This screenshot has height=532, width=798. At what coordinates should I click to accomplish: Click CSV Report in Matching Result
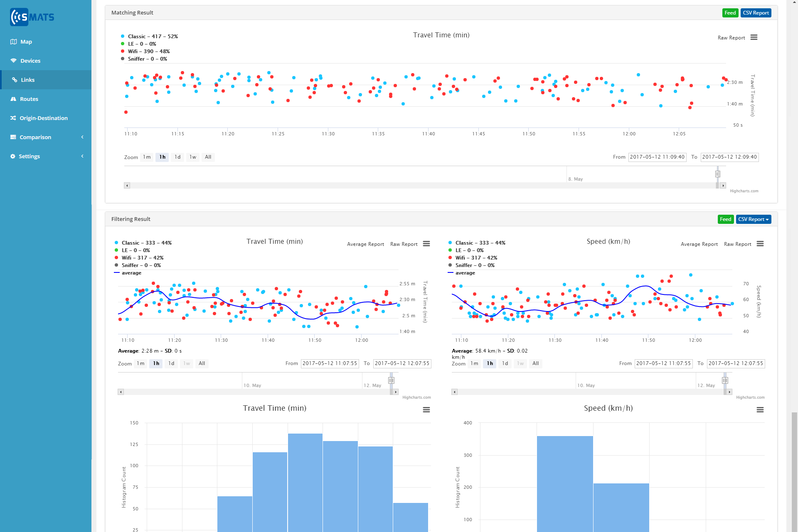[x=756, y=13]
